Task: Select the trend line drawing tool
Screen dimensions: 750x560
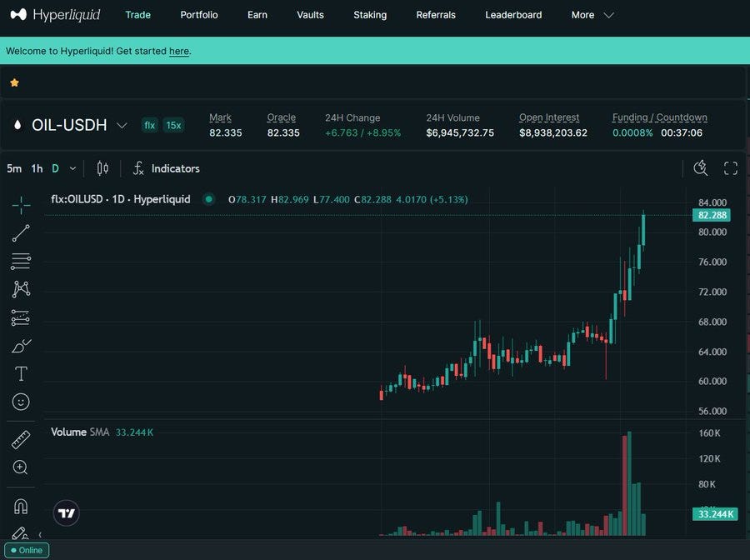Action: [x=21, y=233]
